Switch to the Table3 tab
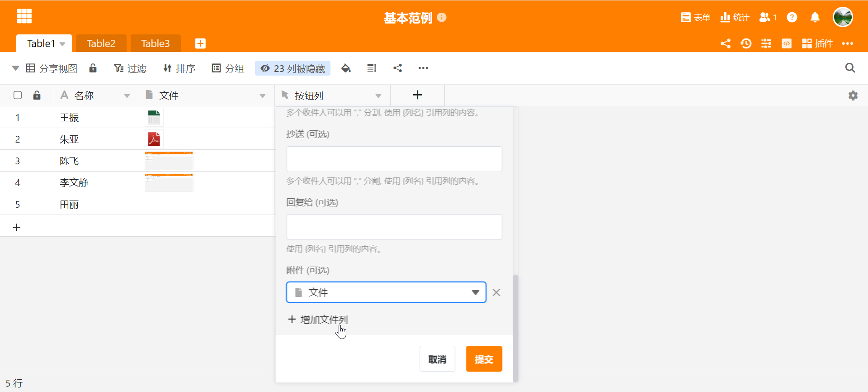 156,43
